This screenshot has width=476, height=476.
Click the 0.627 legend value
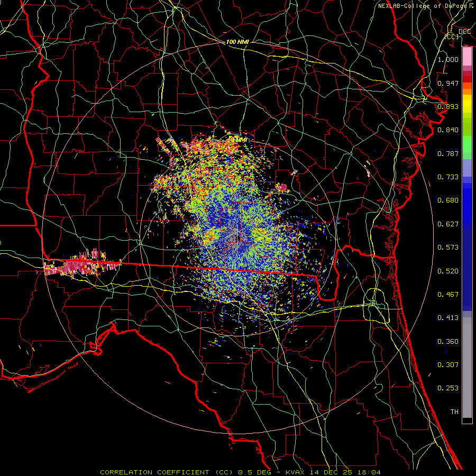pyautogui.click(x=448, y=224)
